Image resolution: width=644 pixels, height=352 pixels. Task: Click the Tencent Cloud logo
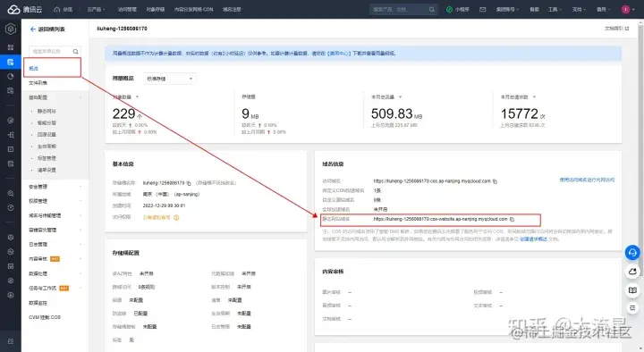coord(25,10)
